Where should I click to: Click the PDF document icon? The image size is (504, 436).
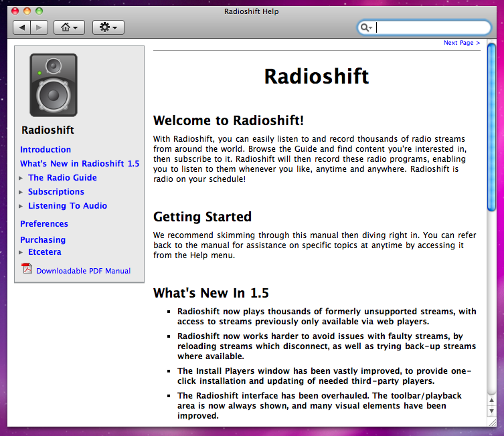(27, 268)
